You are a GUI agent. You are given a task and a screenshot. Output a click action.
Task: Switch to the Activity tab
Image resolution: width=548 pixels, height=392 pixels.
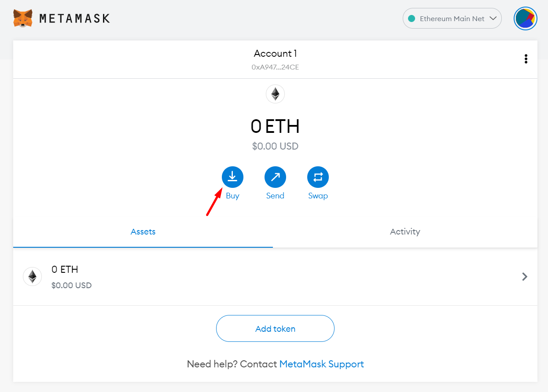click(x=405, y=231)
